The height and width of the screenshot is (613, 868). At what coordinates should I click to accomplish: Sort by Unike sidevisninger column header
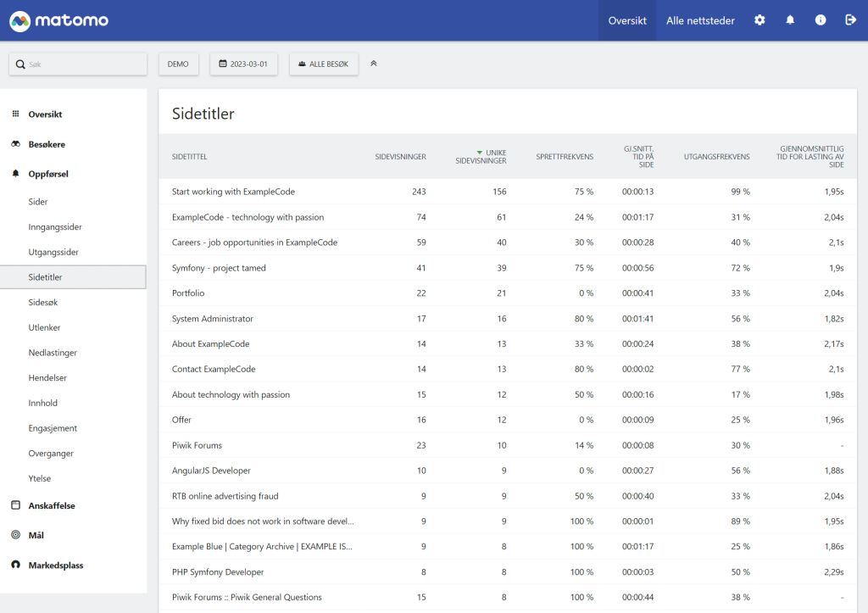point(481,157)
